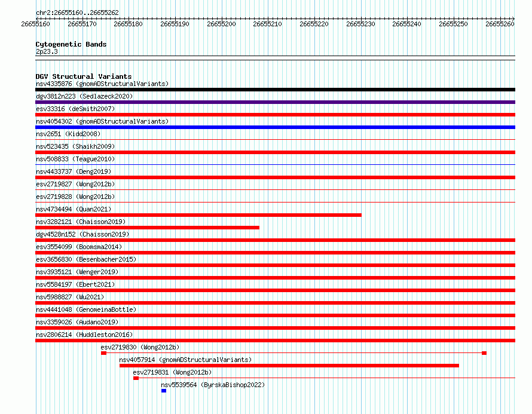Open esv2719830 (Wong2012b) label
Image resolution: width=532 pixels, height=414 pixels.
140,347
